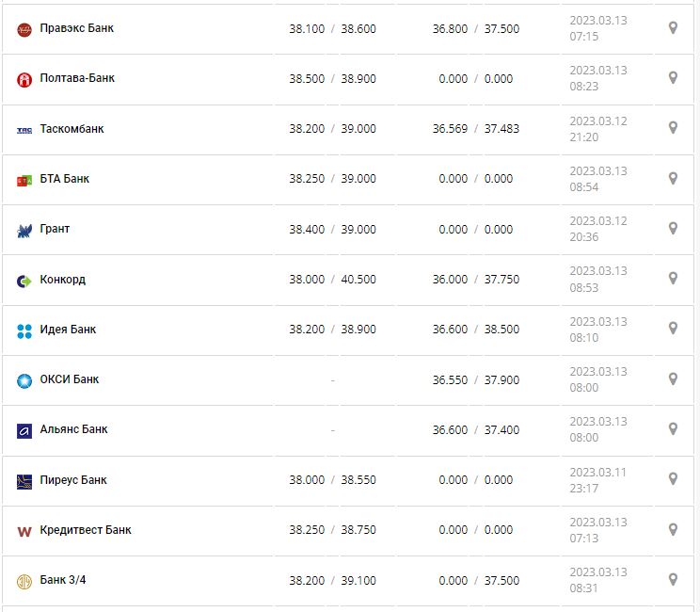Show location for Идея Банк
The image size is (700, 612).
click(673, 329)
